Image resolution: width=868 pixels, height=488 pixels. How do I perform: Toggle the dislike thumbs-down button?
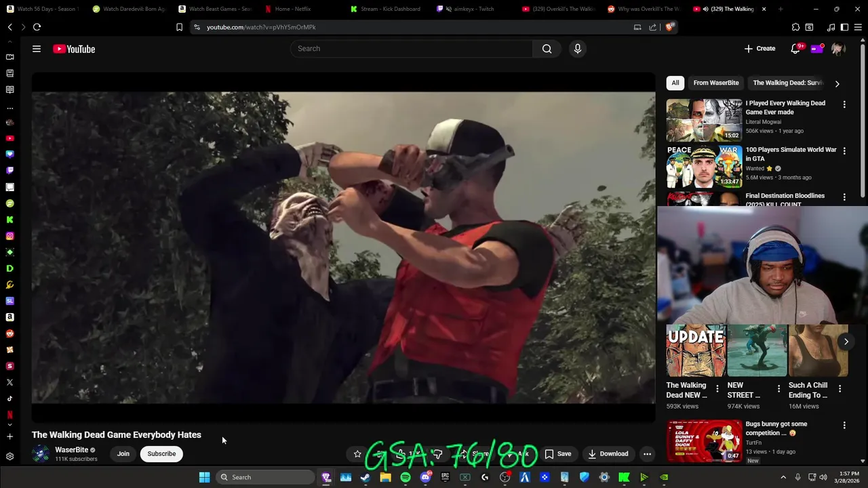click(437, 453)
